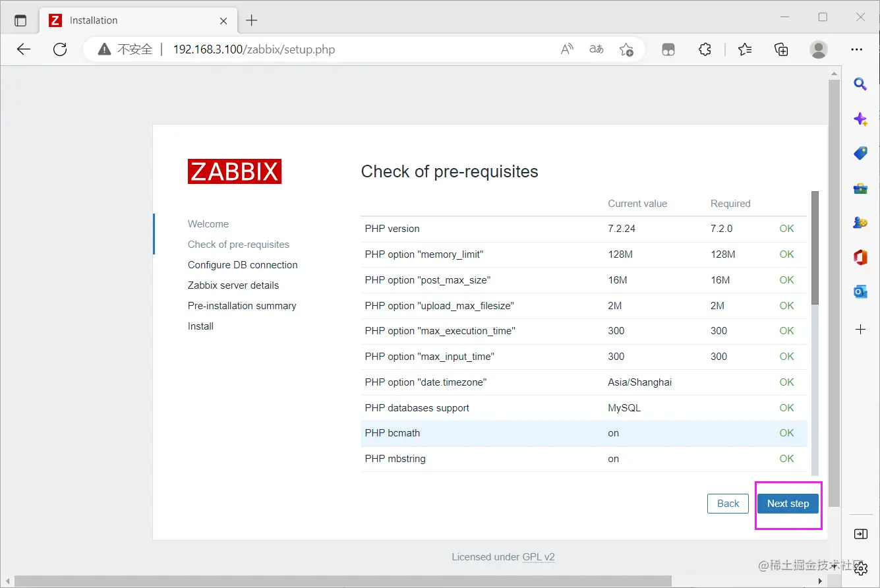880x588 pixels.
Task: Click the Back button
Action: 728,504
